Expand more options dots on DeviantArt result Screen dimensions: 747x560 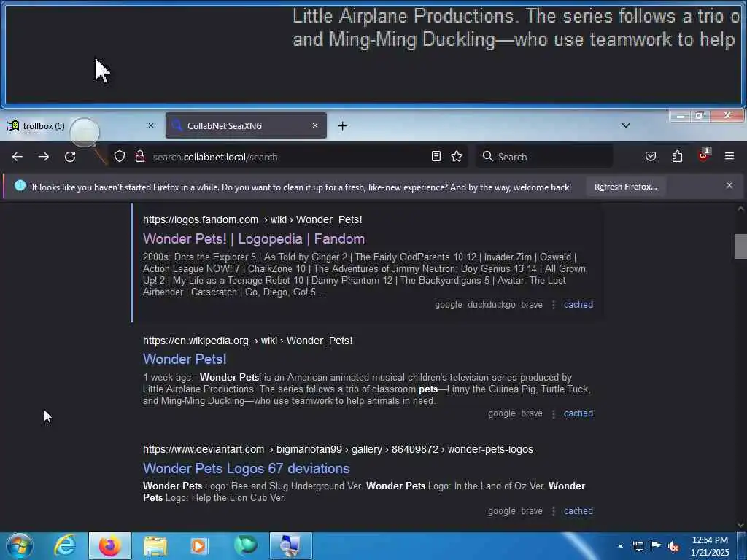point(554,511)
